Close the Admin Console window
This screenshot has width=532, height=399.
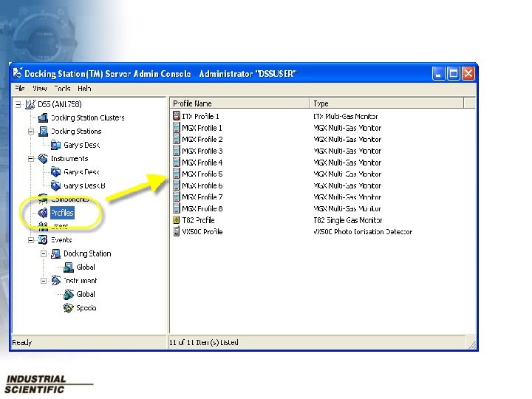point(468,73)
